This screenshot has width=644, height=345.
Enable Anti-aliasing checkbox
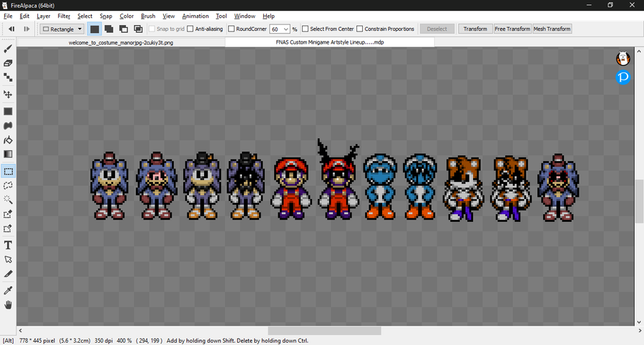click(190, 29)
